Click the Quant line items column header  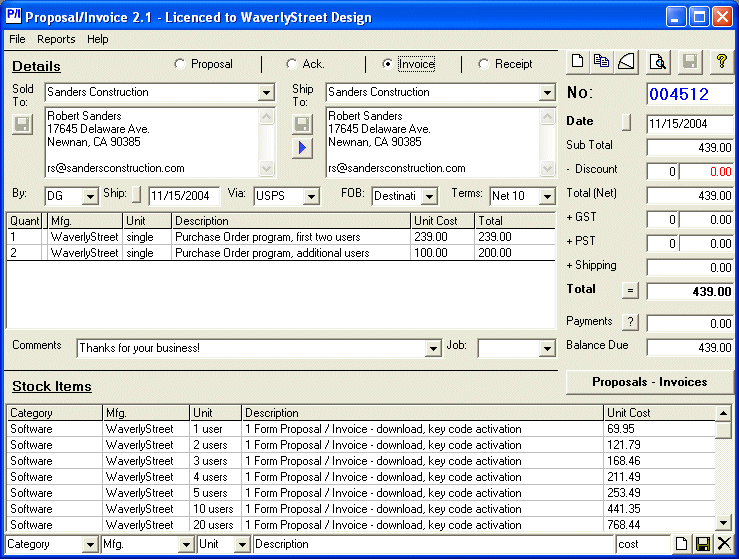click(25, 221)
